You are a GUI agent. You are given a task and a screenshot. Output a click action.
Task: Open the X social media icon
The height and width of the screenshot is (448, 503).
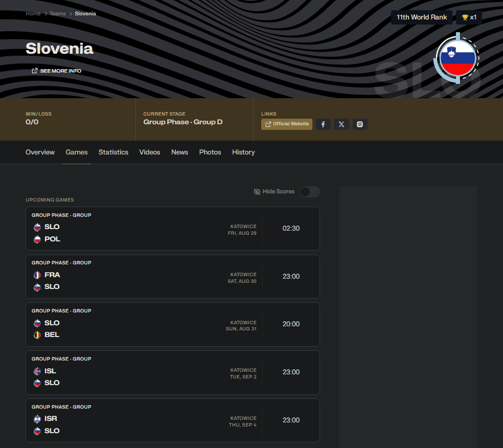click(341, 124)
